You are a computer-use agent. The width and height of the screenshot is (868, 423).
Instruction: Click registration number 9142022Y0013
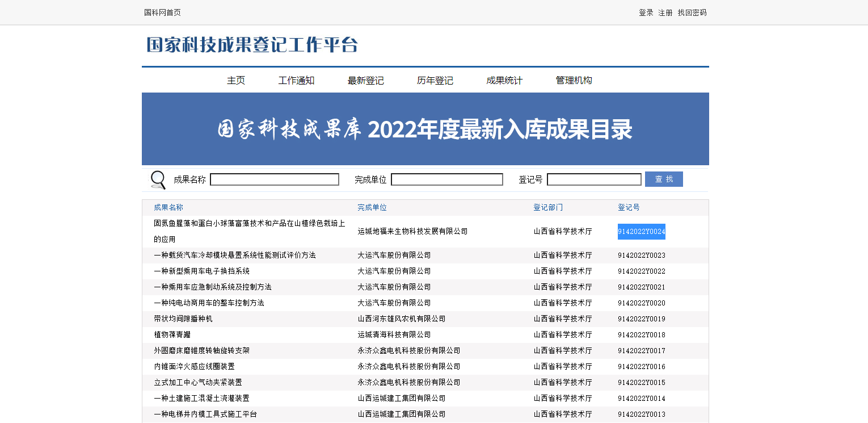tap(642, 414)
